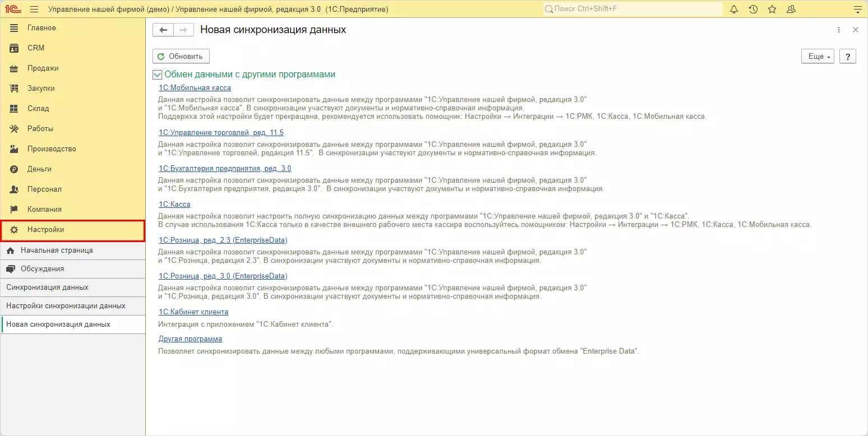Open 1С:Розница, ред. 2.3 (EnterpriseData) link
The width and height of the screenshot is (868, 436).
[x=223, y=240]
